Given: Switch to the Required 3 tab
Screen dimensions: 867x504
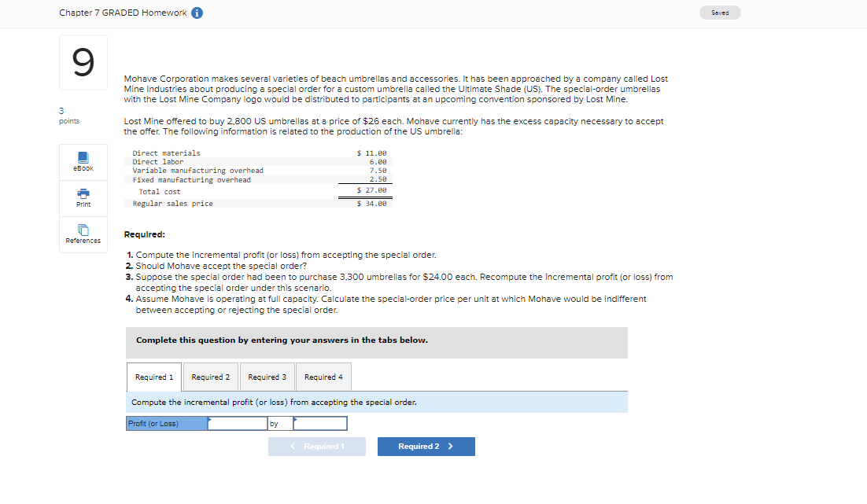Looking at the screenshot, I should tap(267, 377).
